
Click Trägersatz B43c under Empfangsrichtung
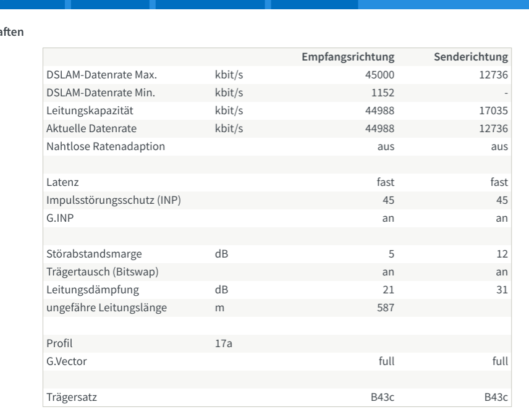click(383, 397)
